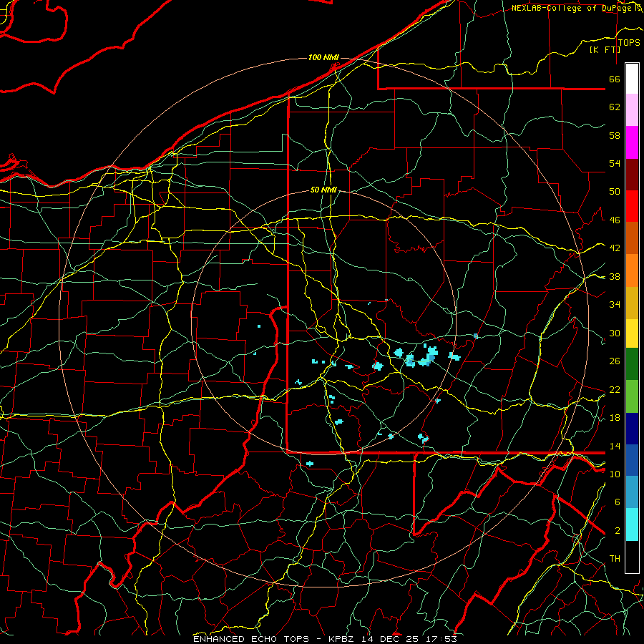The height and width of the screenshot is (644, 644).
Task: Pick the dark orange legend swatch
Action: pos(632,238)
